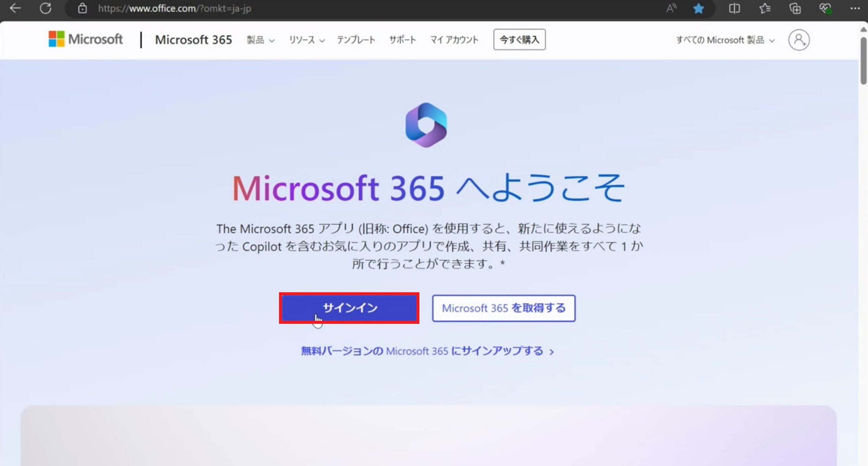Open Browser essentials heart icon

(x=825, y=8)
